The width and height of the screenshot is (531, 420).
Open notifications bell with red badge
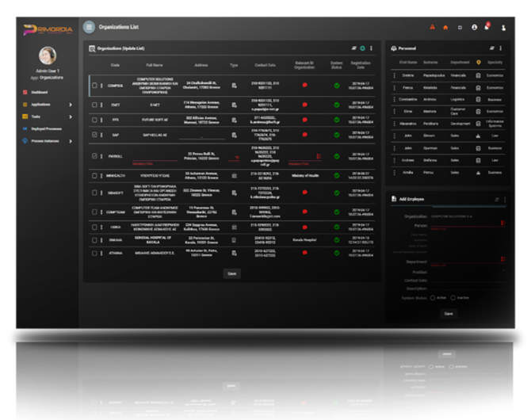(486, 27)
